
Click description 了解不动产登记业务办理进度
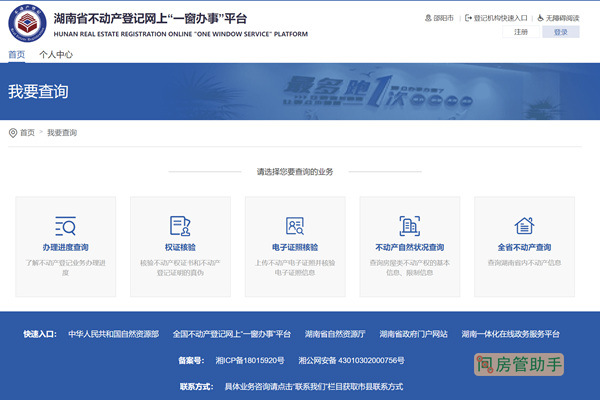click(x=65, y=268)
